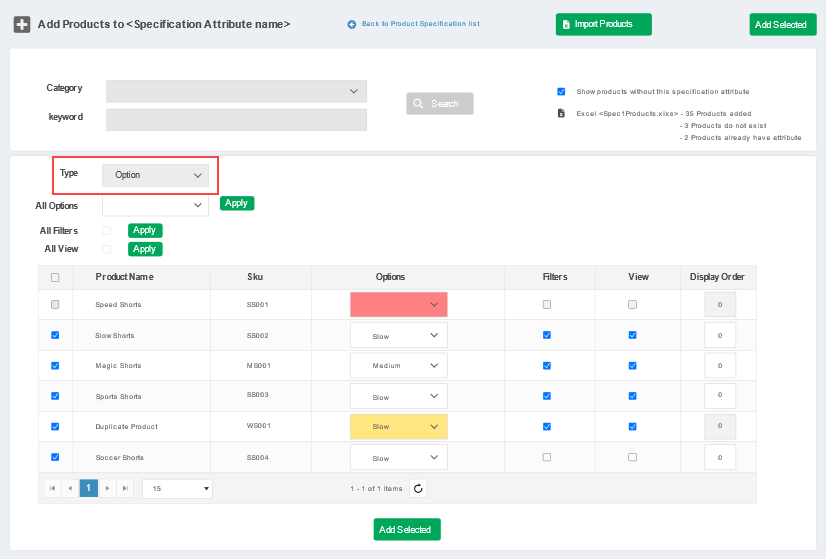Check the Speed Shorts row checkbox
This screenshot has width=826, height=559.
55,304
